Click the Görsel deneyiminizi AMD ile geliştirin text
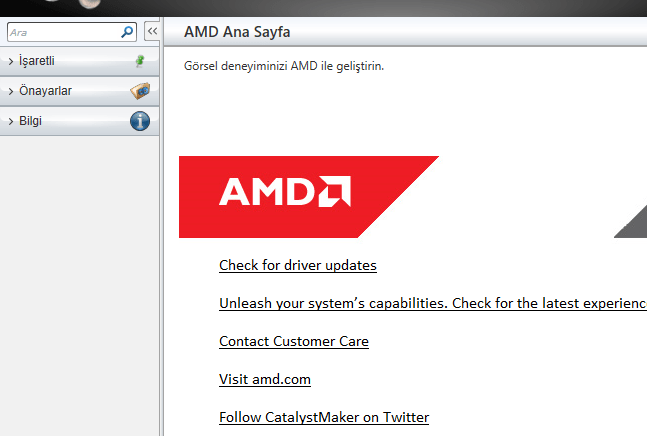 tap(284, 66)
